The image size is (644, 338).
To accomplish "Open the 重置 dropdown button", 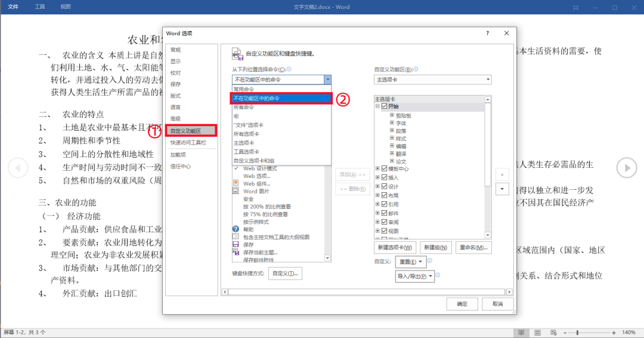I will (411, 262).
